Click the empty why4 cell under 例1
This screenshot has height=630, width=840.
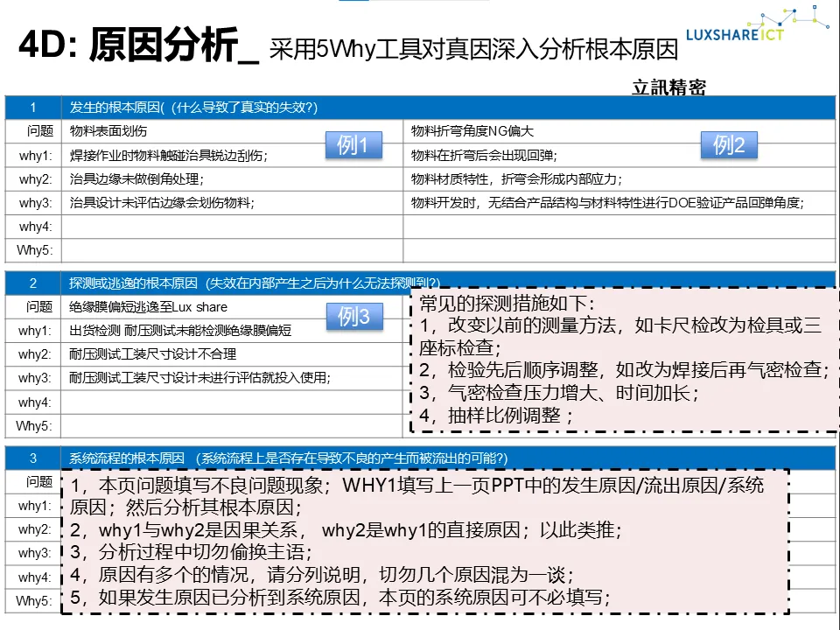tap(233, 227)
